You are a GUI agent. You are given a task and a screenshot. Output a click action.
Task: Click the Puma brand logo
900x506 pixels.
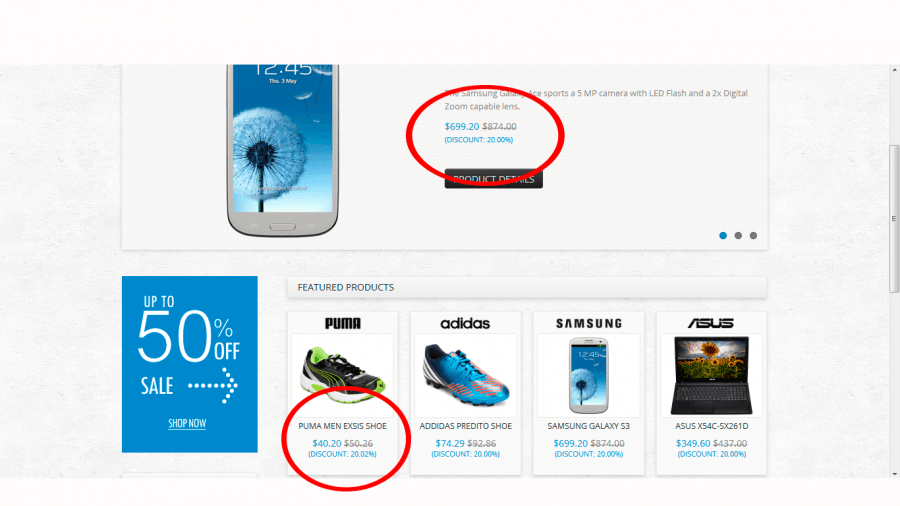(x=343, y=324)
